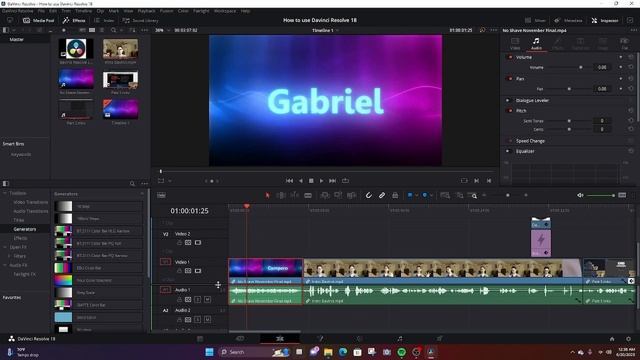Screen dimensions: 640x360
Task: Collapse the Equalizer section
Action: pos(525,151)
